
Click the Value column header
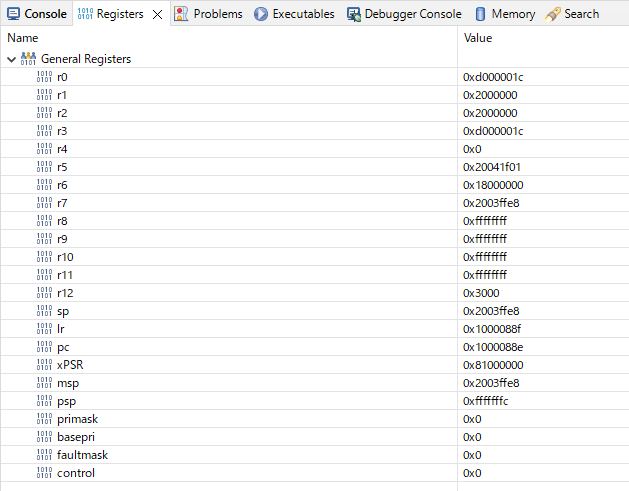pyautogui.click(x=478, y=37)
